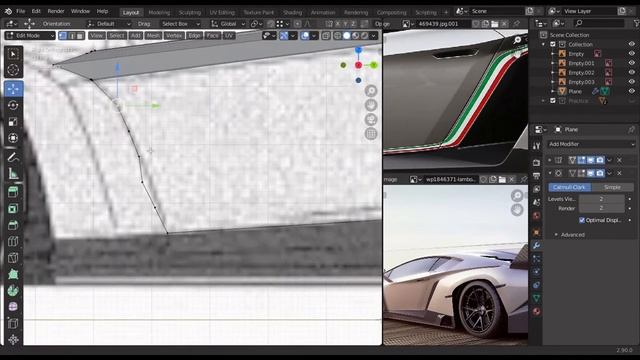The width and height of the screenshot is (640, 360).
Task: Click the zoom magnifier in the 3D viewport
Action: click(x=371, y=91)
